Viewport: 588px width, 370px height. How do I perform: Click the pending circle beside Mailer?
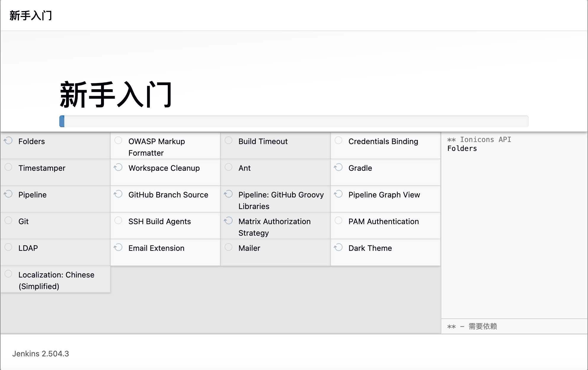pyautogui.click(x=229, y=247)
